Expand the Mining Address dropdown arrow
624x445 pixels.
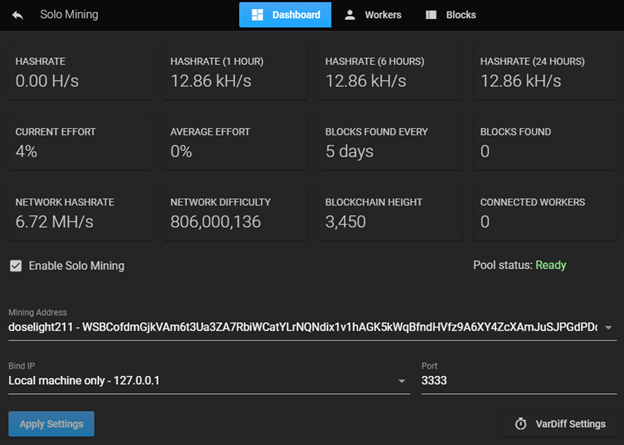608,328
